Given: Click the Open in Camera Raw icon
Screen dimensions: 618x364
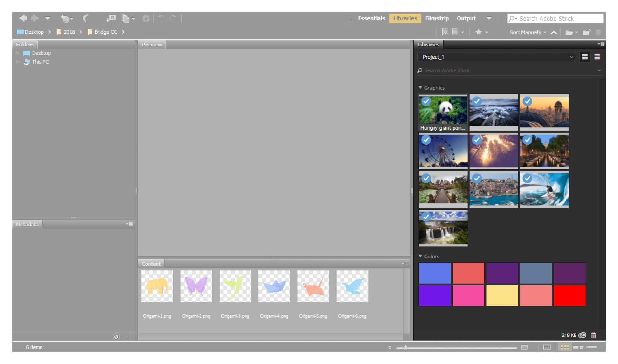Looking at the screenshot, I should [x=146, y=19].
